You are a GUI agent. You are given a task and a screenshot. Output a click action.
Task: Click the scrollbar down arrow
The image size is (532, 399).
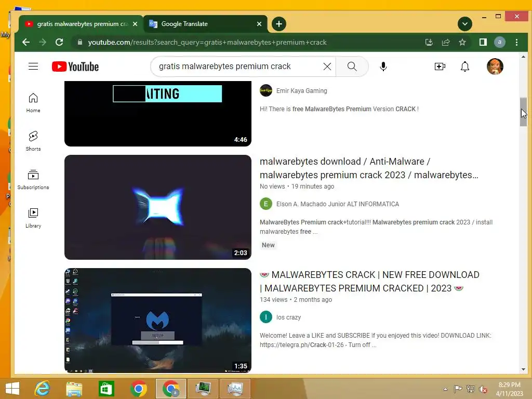tap(523, 369)
